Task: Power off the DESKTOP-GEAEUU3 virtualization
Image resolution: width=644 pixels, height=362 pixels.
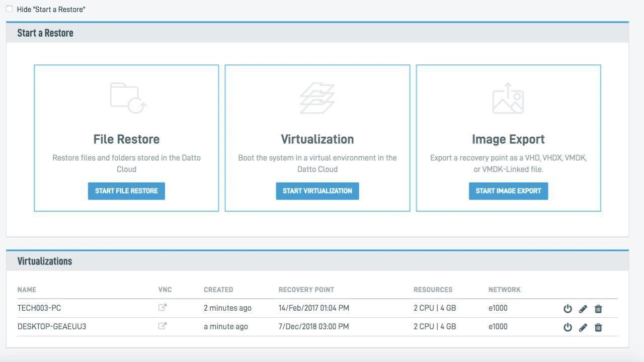Action: click(x=568, y=327)
